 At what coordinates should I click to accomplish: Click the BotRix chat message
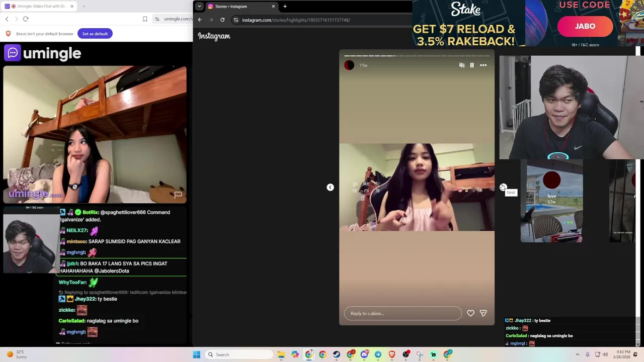(115, 216)
